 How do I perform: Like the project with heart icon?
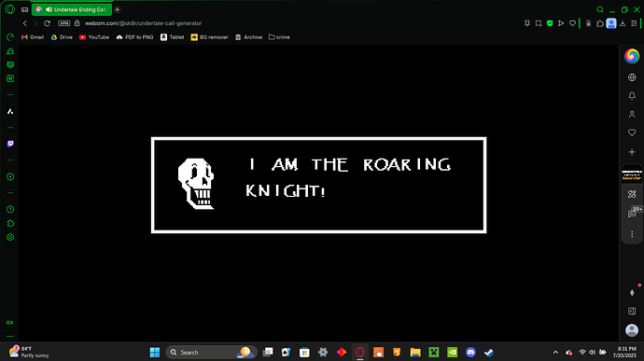(x=632, y=132)
